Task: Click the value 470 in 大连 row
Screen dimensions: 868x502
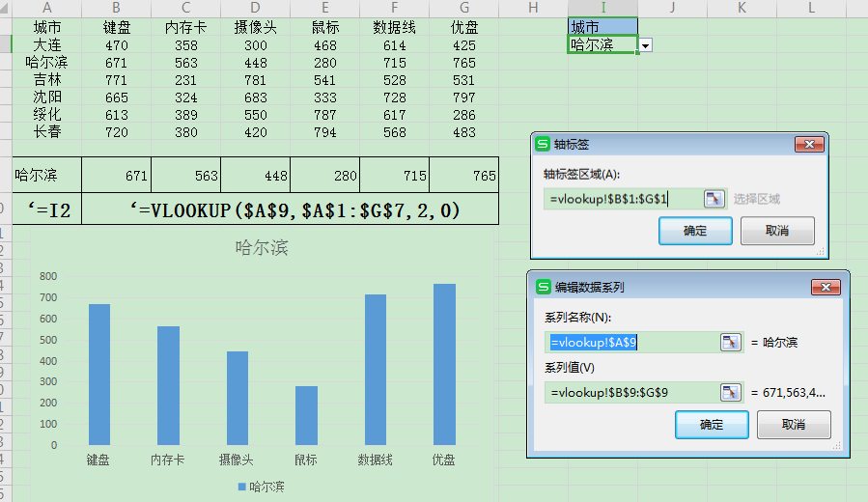Action: coord(116,45)
